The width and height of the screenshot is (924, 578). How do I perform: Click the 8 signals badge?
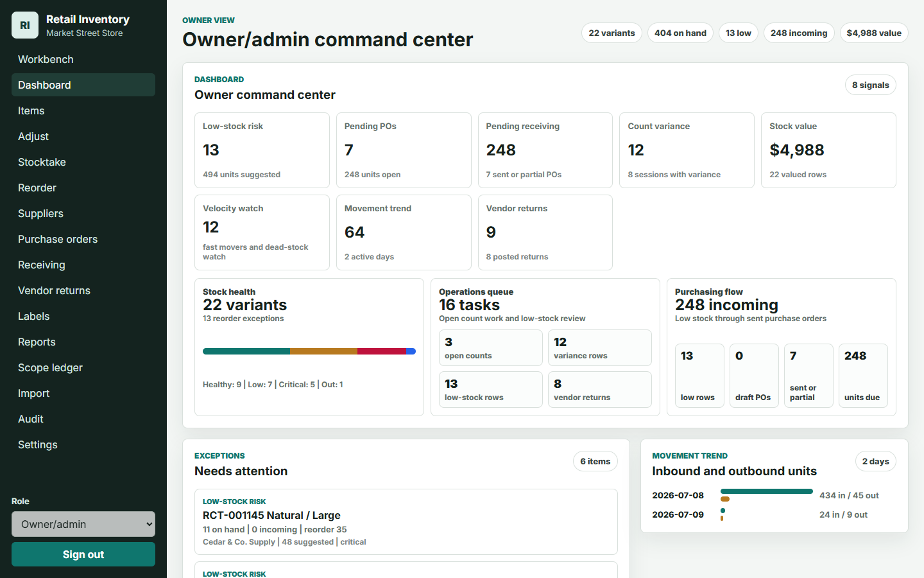tap(871, 85)
